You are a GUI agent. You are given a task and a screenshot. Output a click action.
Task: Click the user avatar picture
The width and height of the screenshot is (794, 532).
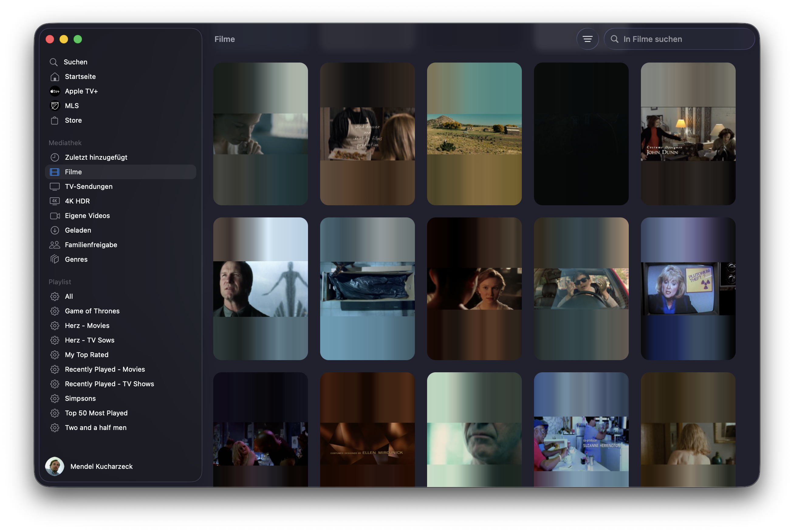tap(55, 466)
